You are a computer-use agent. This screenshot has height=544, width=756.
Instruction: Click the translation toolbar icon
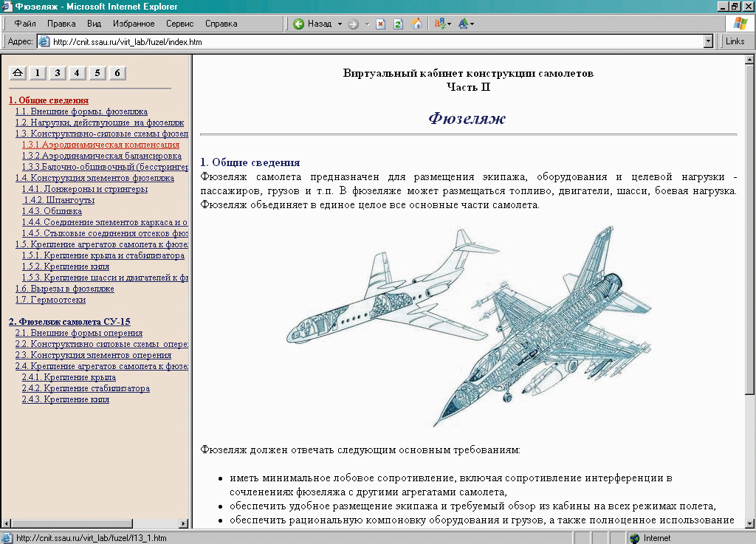click(x=441, y=24)
